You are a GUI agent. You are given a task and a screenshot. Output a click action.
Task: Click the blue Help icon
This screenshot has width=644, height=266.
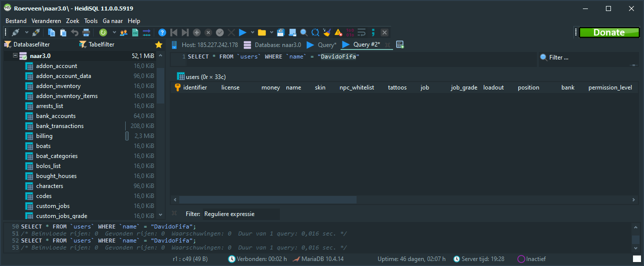(162, 32)
